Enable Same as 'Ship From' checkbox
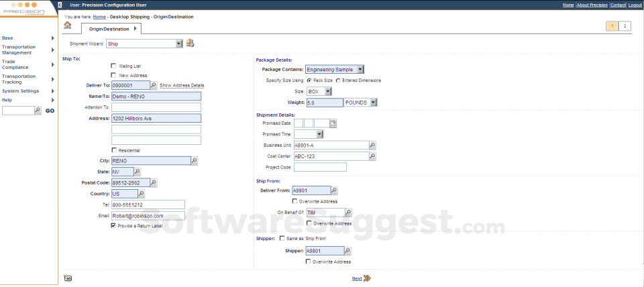The width and height of the screenshot is (644, 287). point(282,238)
